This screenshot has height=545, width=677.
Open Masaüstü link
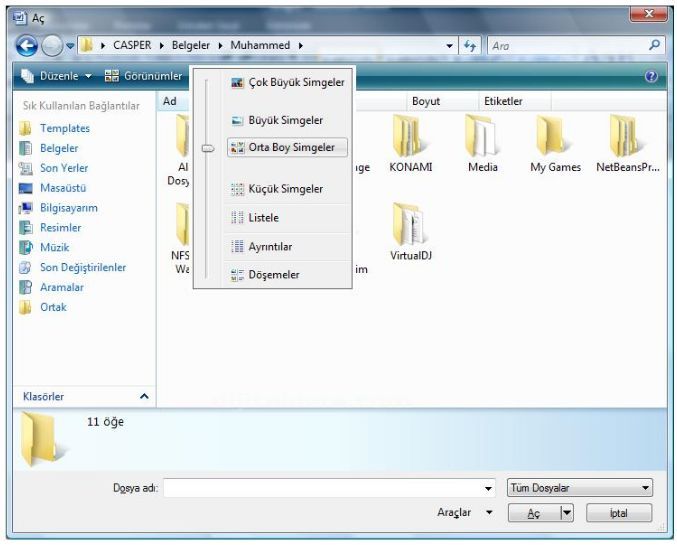(x=63, y=188)
